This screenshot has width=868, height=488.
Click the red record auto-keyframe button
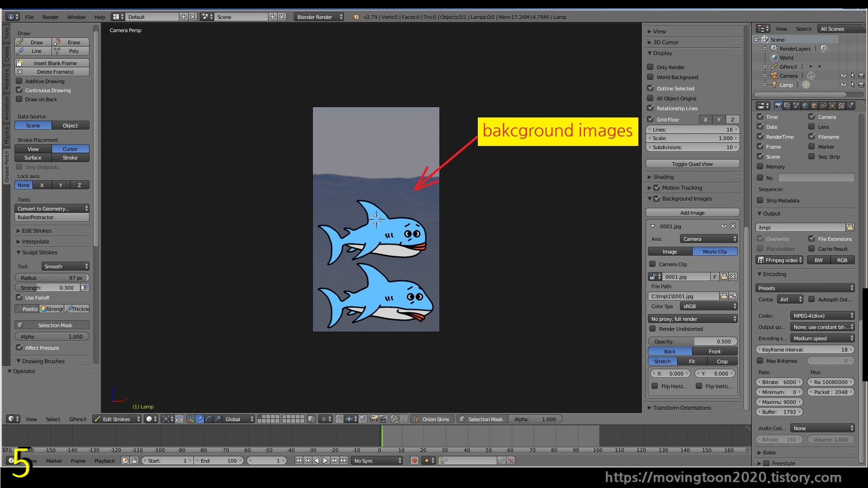point(414,460)
